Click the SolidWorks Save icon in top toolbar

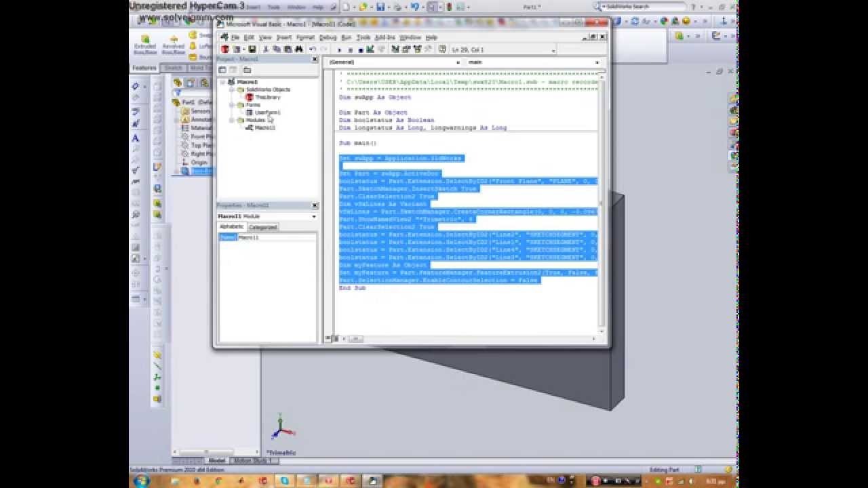tap(381, 7)
